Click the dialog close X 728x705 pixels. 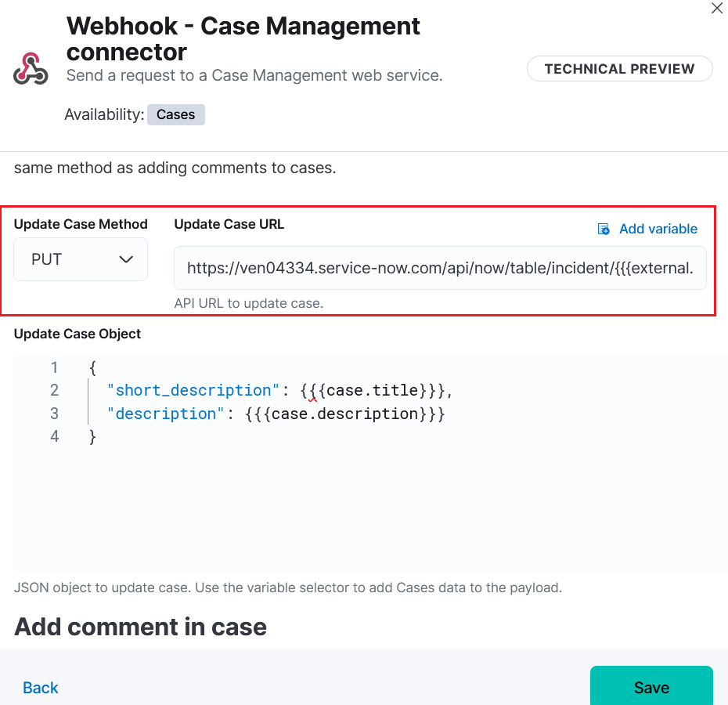pos(717,9)
